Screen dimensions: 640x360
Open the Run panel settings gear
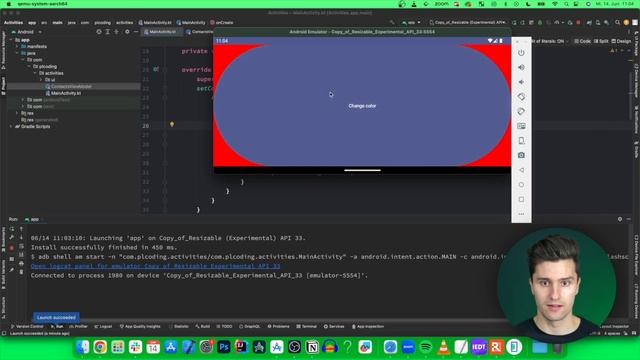tap(620, 219)
